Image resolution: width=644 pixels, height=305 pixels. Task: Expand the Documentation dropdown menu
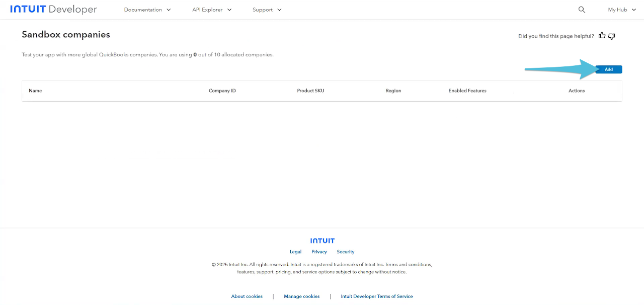click(x=147, y=10)
